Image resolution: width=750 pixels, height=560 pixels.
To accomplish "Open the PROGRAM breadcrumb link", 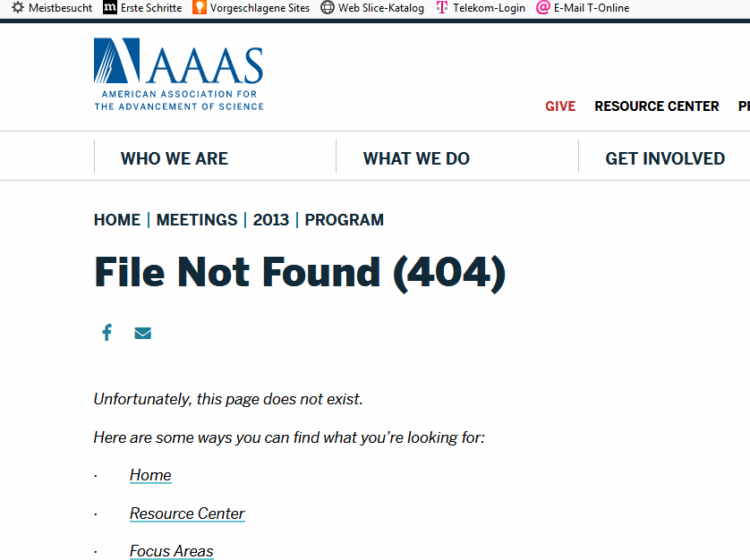I will tap(345, 220).
